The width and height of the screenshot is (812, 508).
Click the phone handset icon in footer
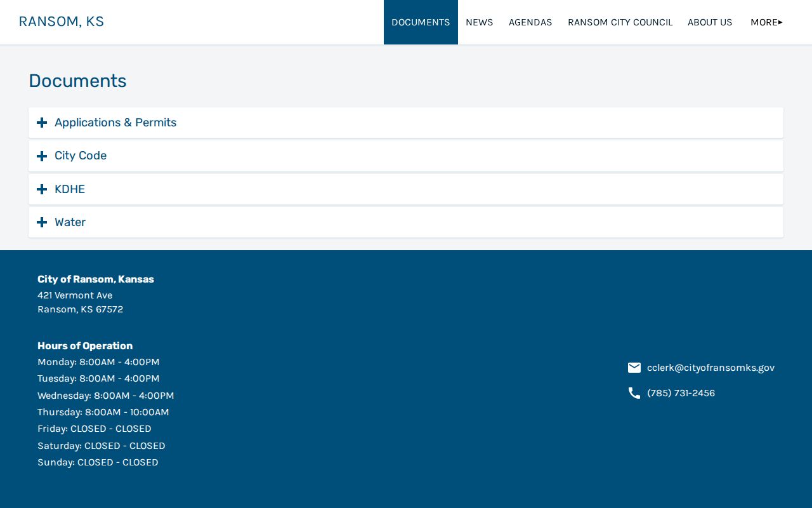(x=634, y=393)
